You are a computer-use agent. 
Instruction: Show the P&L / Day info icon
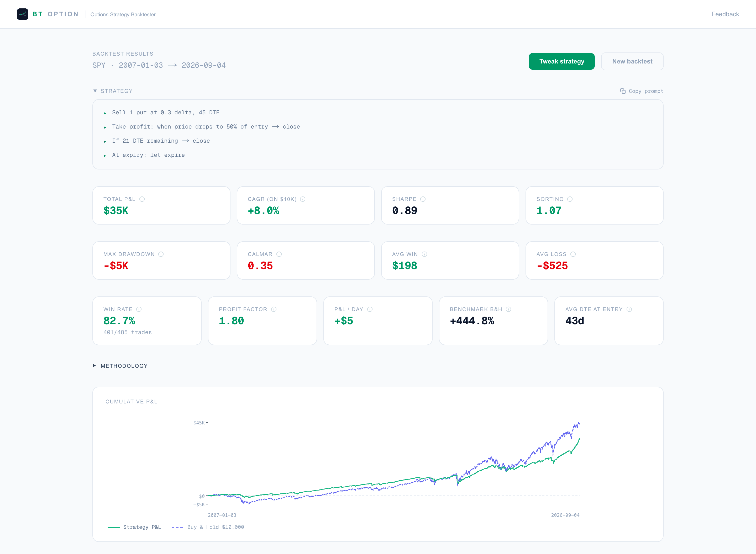coord(370,309)
